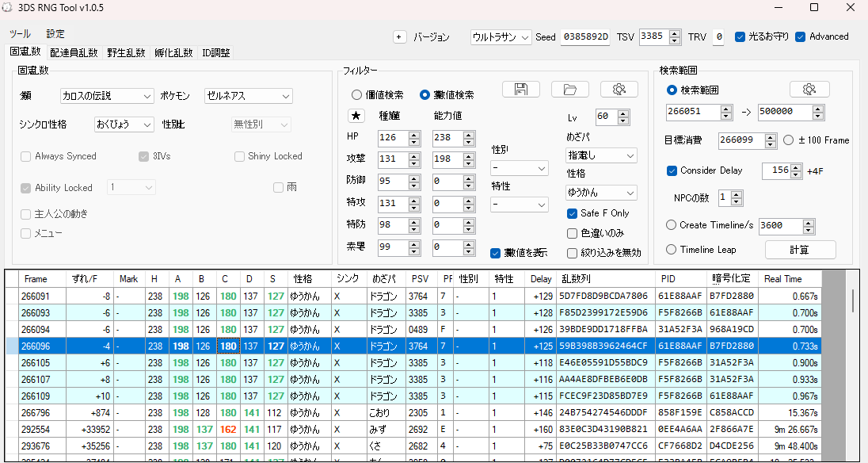Open the ツール menu
868x463 pixels.
[x=20, y=34]
